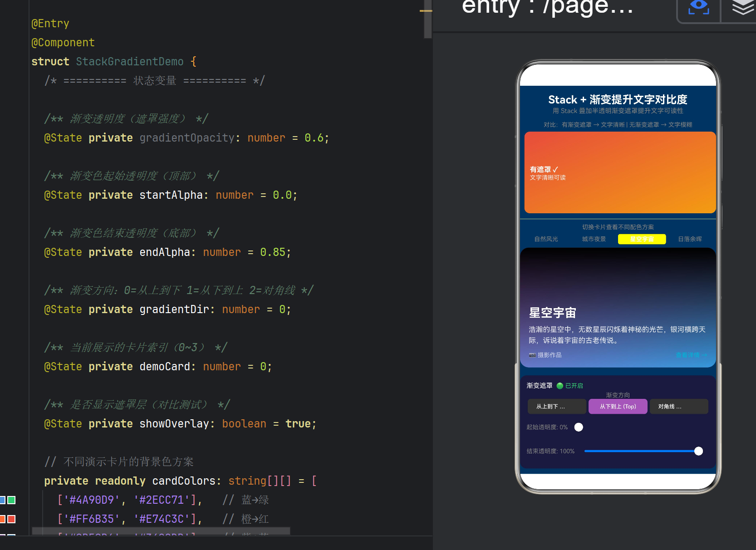The image size is (756, 550).
Task: Click the variable name 'startAlpha'
Action: click(171, 195)
